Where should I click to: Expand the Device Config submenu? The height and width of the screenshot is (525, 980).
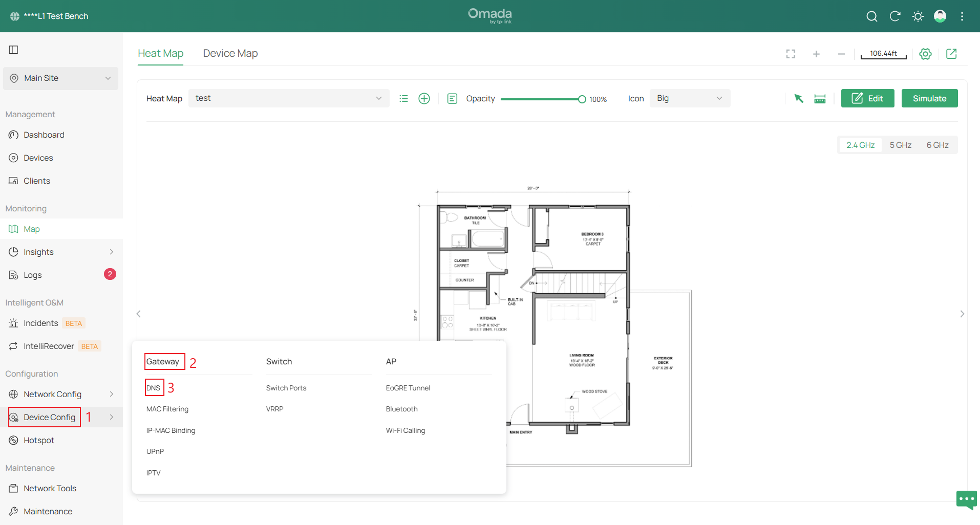coord(61,417)
